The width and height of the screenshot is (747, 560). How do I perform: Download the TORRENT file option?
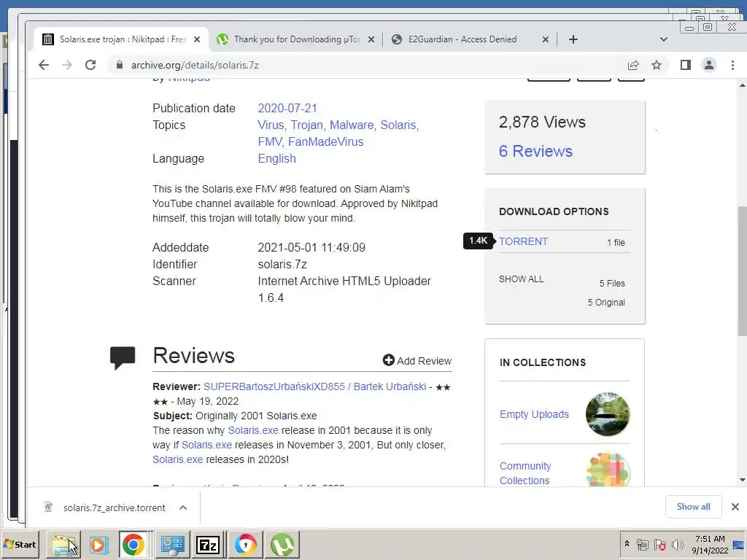click(524, 241)
